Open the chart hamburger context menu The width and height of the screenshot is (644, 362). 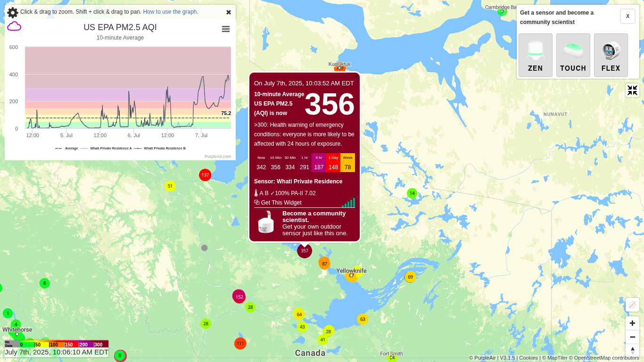226,29
